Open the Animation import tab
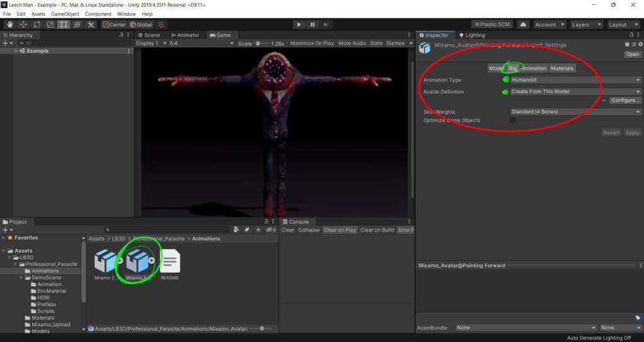 [x=534, y=68]
